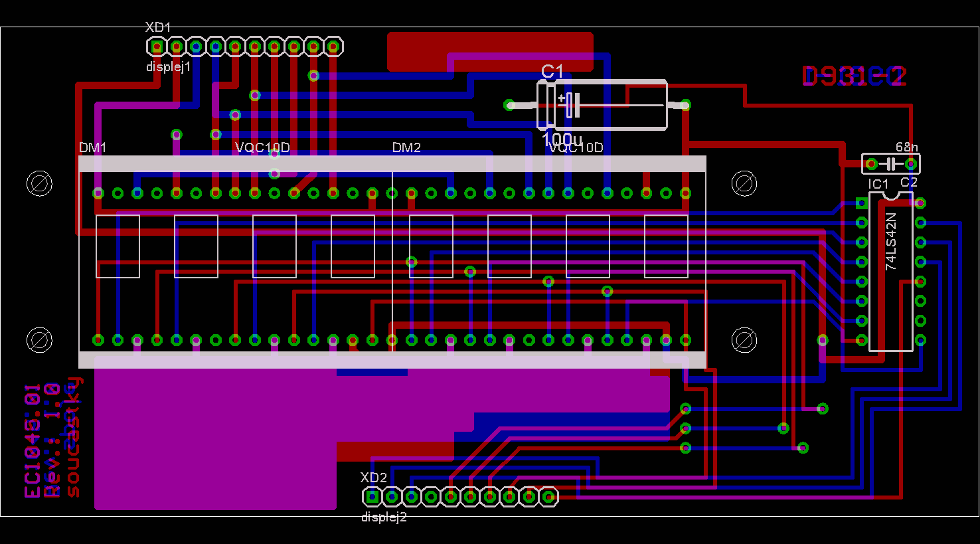The image size is (980, 544).
Task: Select the IC1 reference label
Action: (878, 184)
